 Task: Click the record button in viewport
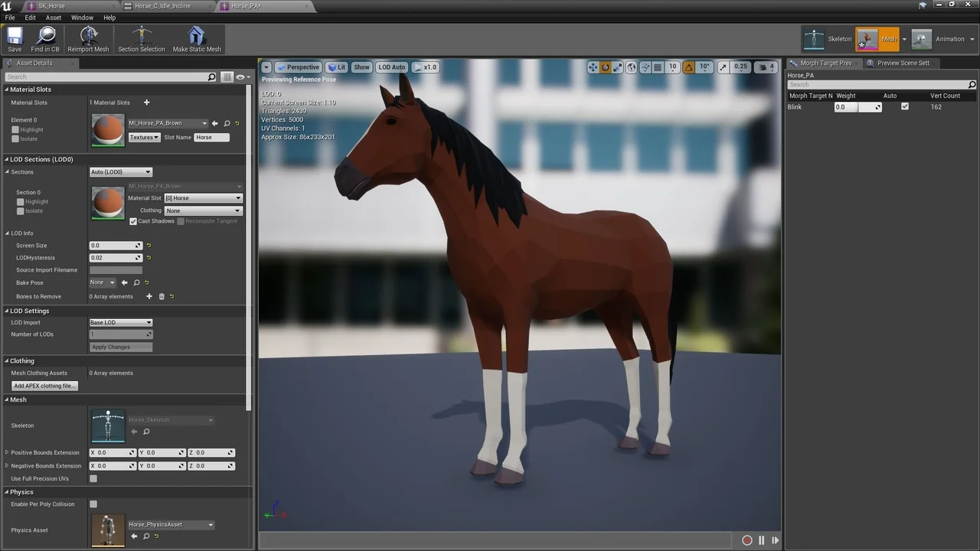pyautogui.click(x=747, y=540)
